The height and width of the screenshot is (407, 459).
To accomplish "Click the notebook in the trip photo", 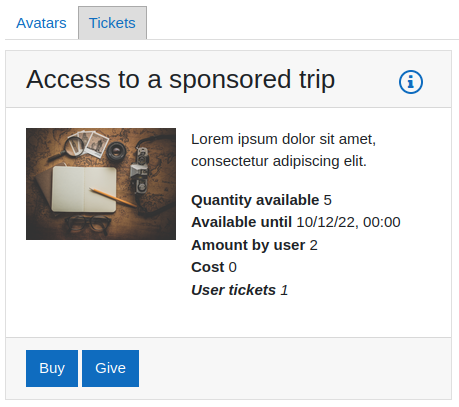I will pyautogui.click(x=84, y=189).
